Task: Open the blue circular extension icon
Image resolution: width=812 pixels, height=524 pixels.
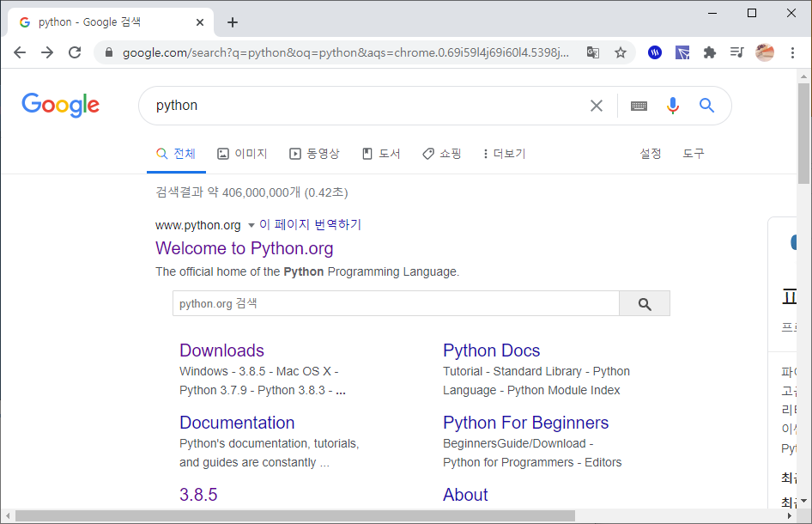Action: [655, 52]
